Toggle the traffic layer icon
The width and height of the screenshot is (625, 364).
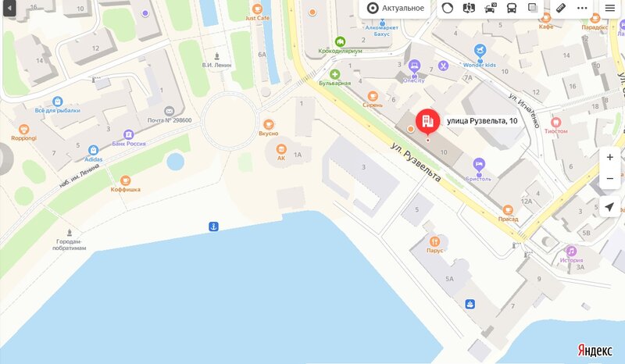(x=448, y=9)
